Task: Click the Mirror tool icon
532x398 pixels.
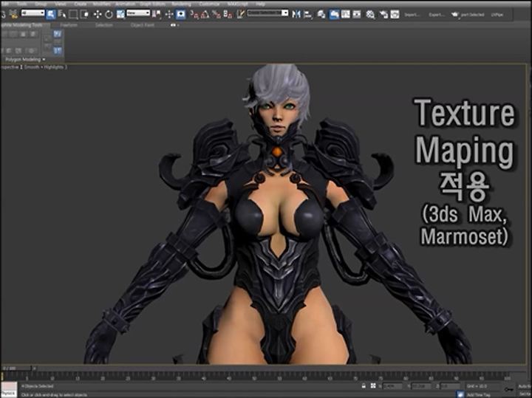Action: click(296, 14)
